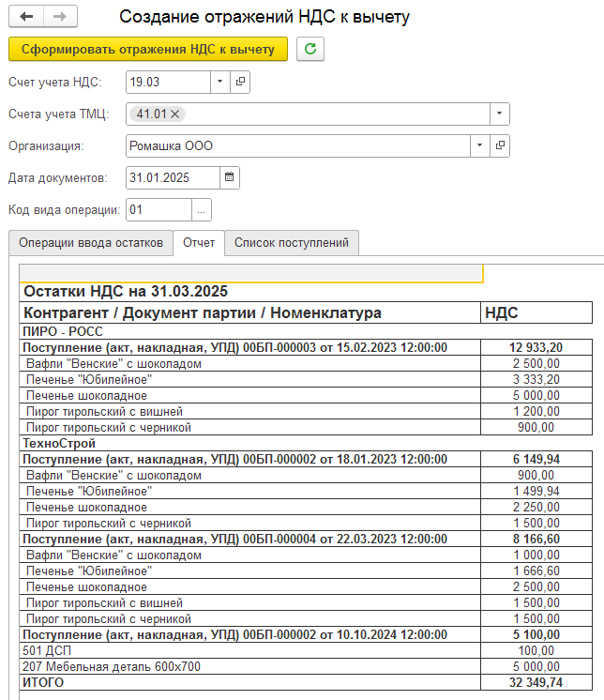Click the amount 2 250,00
604x700 pixels.
[x=536, y=507]
